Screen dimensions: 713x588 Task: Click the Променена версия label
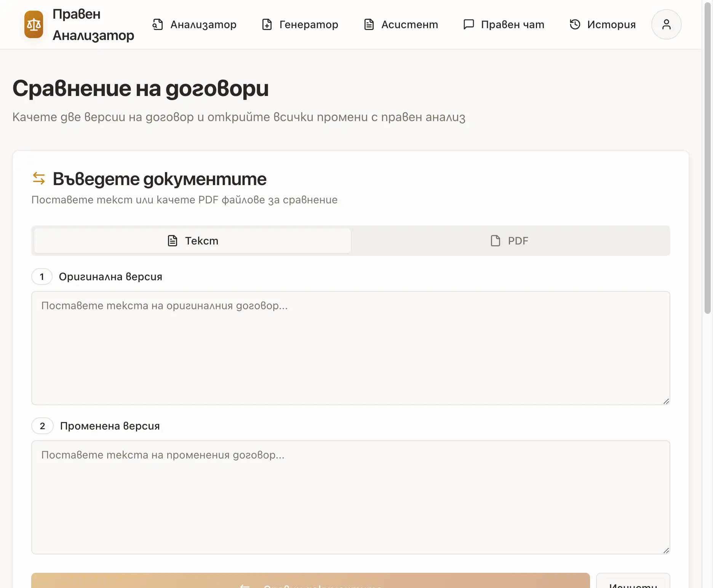110,426
